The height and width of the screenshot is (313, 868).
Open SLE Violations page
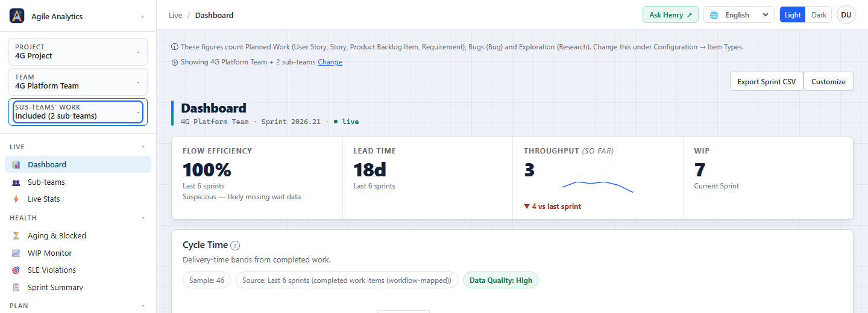pos(78,270)
